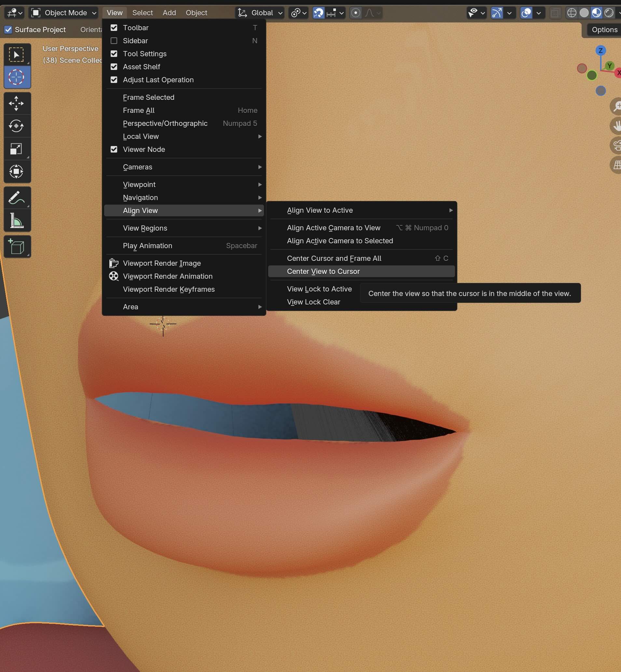The image size is (621, 672).
Task: Select the Measure tool
Action: tap(17, 221)
